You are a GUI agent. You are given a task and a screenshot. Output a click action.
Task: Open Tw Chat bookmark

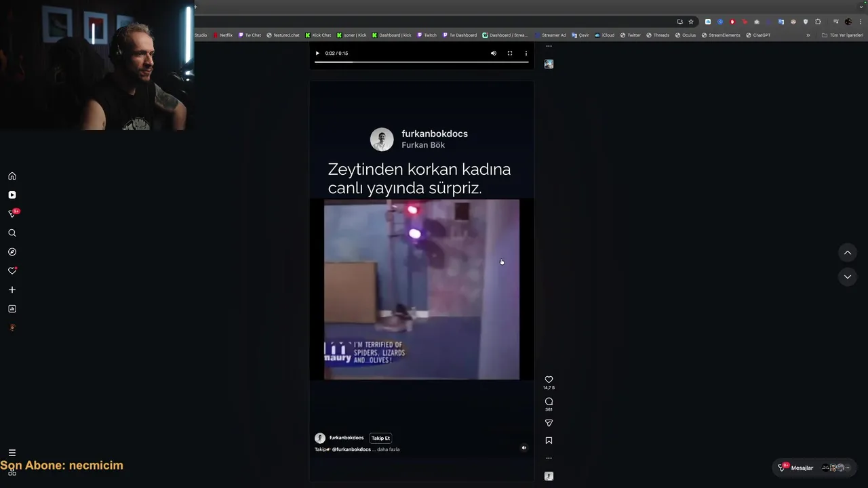point(250,35)
